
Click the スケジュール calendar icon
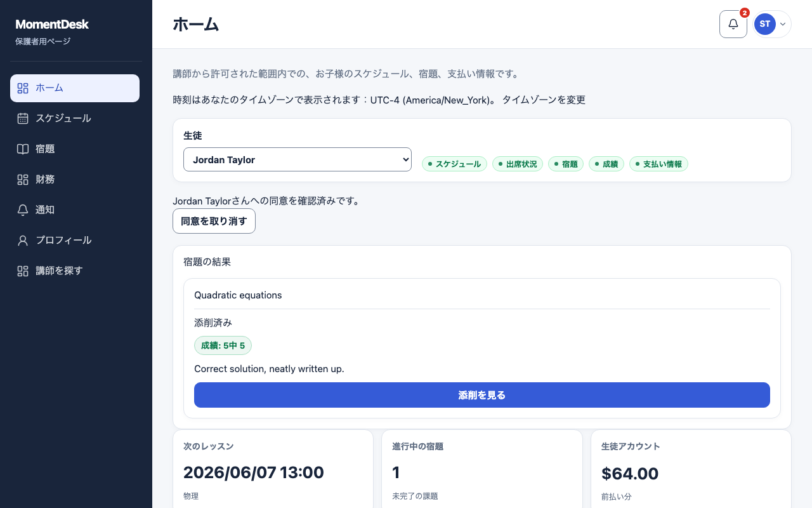[x=23, y=119]
